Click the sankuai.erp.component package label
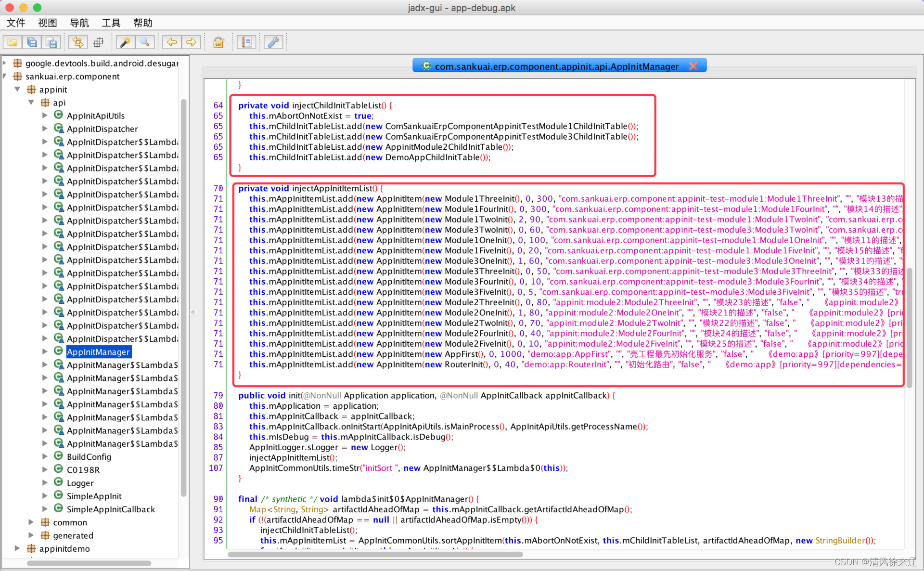 [x=73, y=77]
